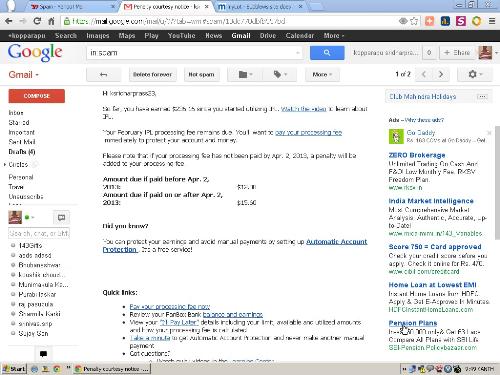Go to the older message arrow
The image size is (500, 375).
(x=441, y=74)
